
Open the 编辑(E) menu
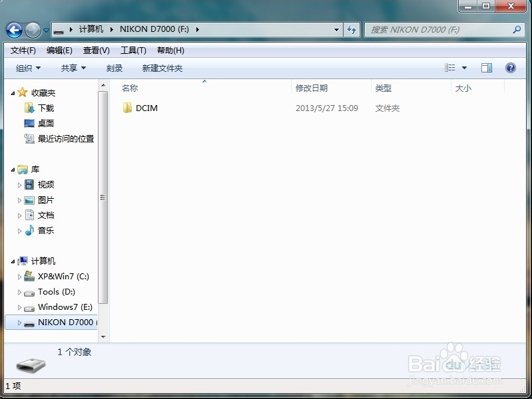coord(59,51)
